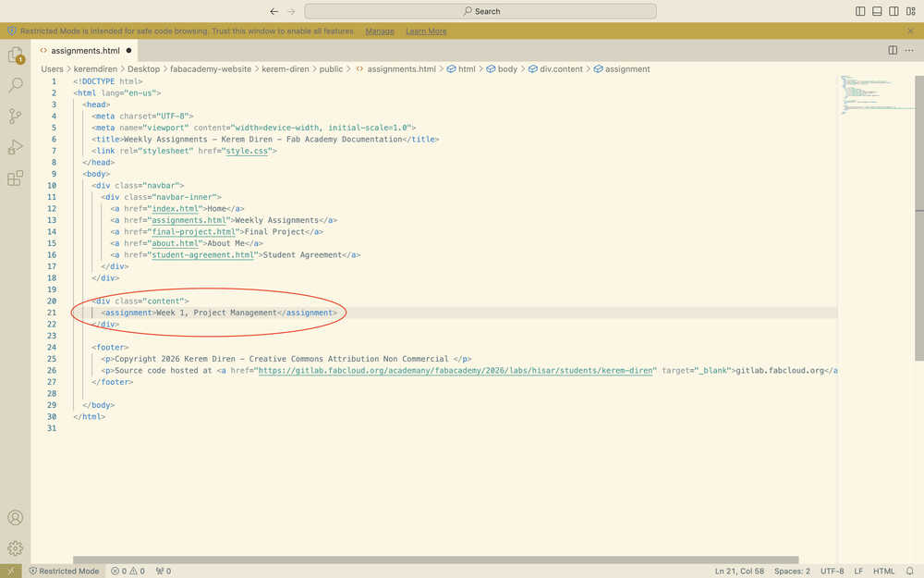Click the gitlab.fabcloud.org URL on line 26

click(x=456, y=371)
